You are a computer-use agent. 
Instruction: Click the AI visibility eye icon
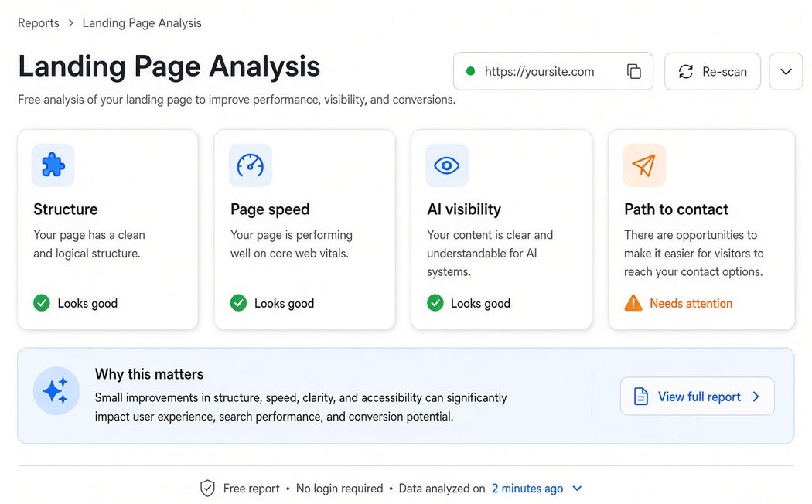[447, 165]
